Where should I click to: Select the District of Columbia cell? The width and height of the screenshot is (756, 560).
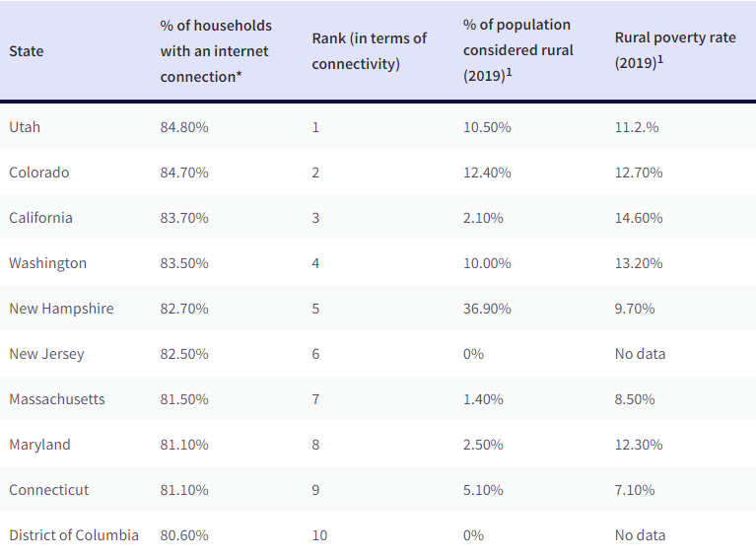[74, 535]
